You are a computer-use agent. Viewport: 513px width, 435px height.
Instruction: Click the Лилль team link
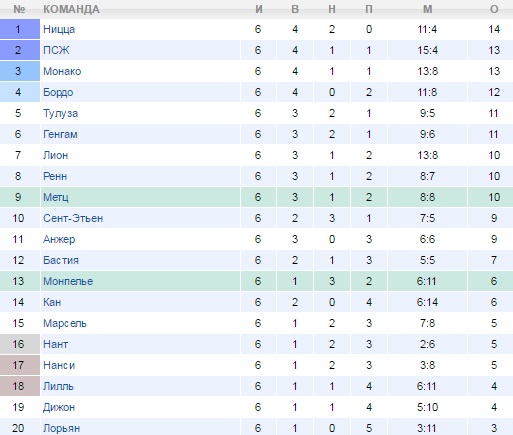(x=58, y=386)
